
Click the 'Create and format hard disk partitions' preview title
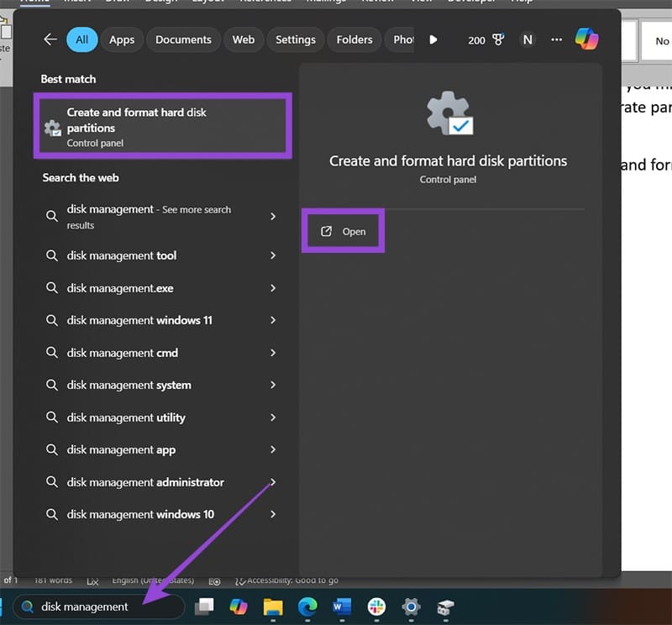point(449,161)
